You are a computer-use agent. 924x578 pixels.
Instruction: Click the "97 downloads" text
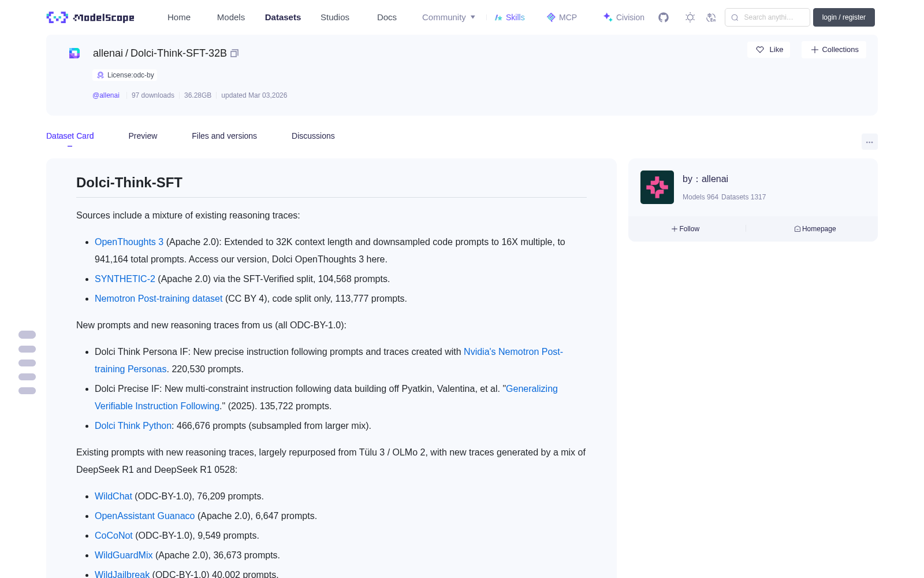coord(153,95)
